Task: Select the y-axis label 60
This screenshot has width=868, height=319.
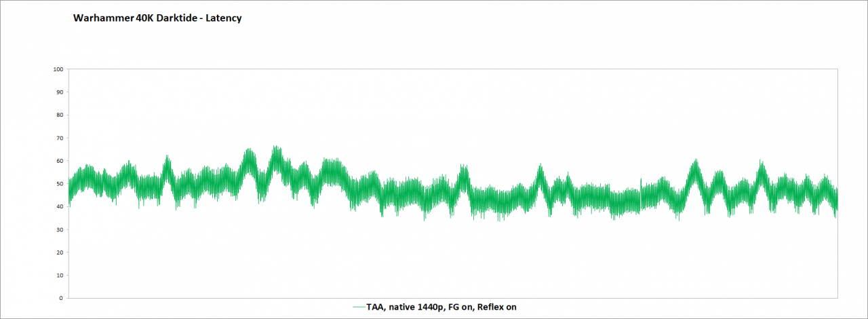Action: click(60, 161)
